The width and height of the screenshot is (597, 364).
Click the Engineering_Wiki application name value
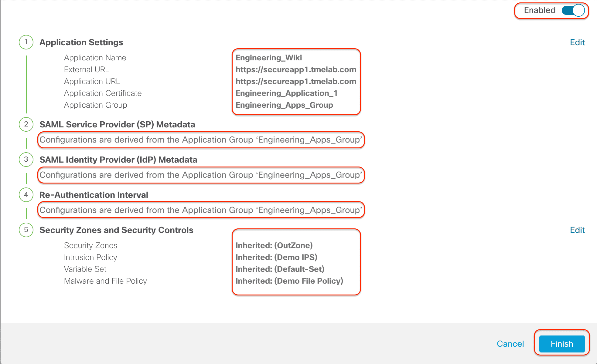(x=269, y=58)
